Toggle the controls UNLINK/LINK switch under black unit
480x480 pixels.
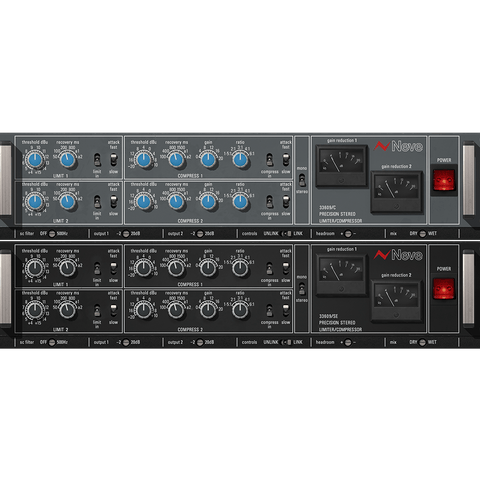(x=287, y=342)
